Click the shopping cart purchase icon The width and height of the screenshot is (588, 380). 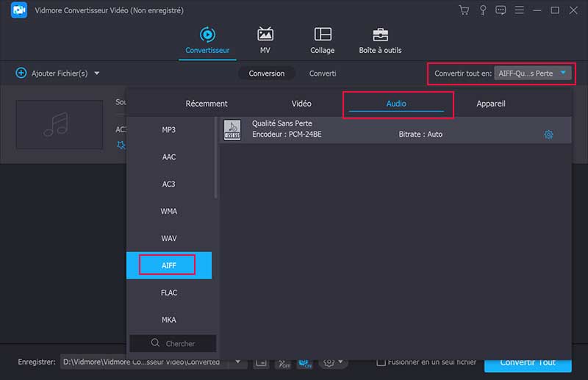click(464, 10)
